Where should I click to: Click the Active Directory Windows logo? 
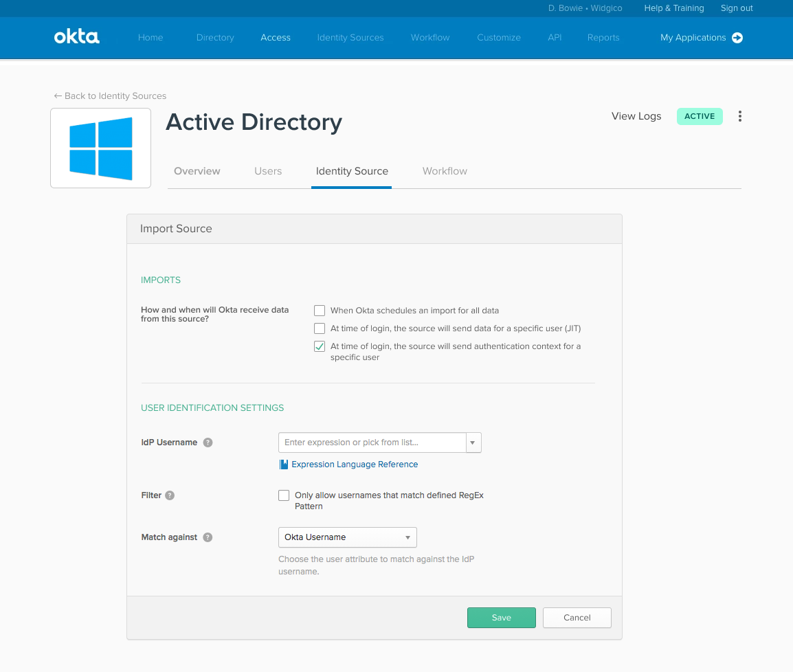pos(100,148)
